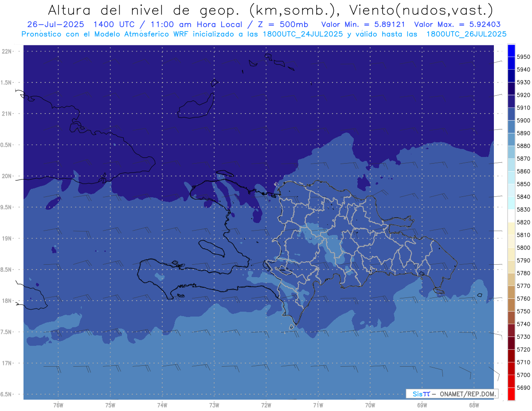
Task: Click the '1400 UTC' time label
Action: tap(114, 24)
